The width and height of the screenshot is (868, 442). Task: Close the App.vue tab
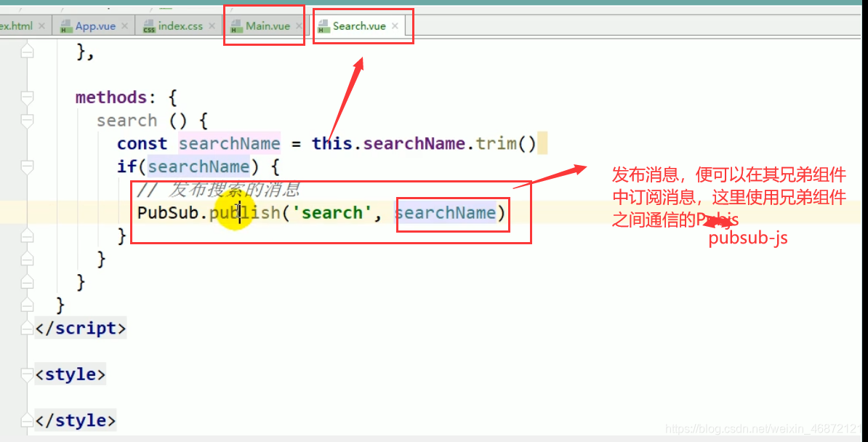pos(124,26)
